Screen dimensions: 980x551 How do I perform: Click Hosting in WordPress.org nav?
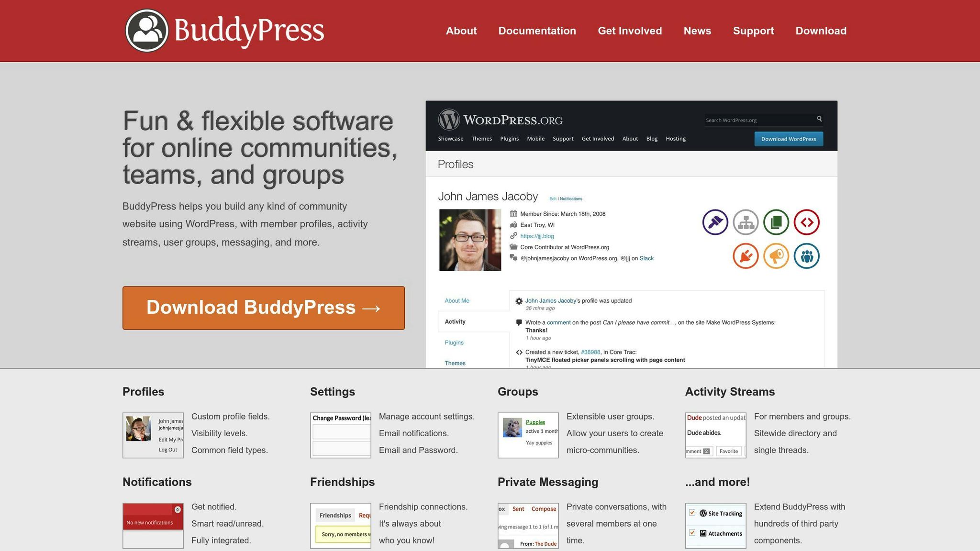(x=676, y=139)
